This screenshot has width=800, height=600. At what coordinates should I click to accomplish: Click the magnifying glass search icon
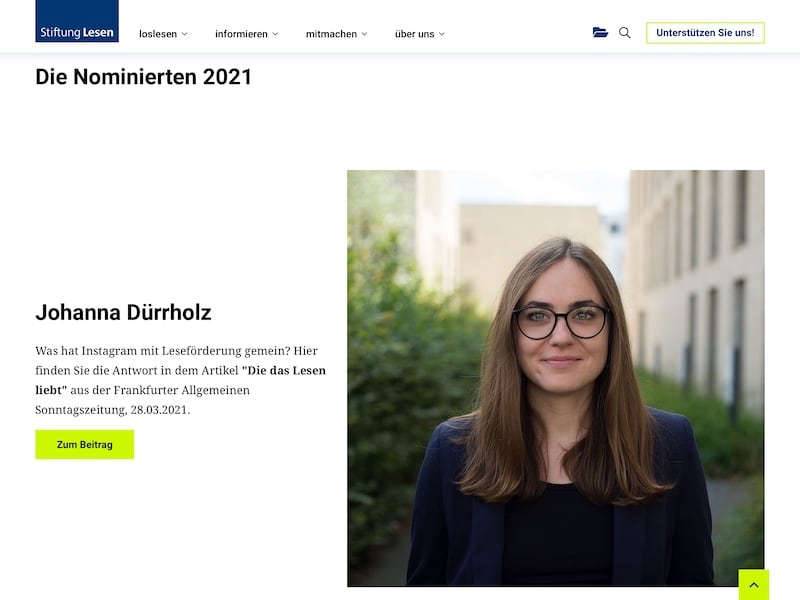coord(625,33)
